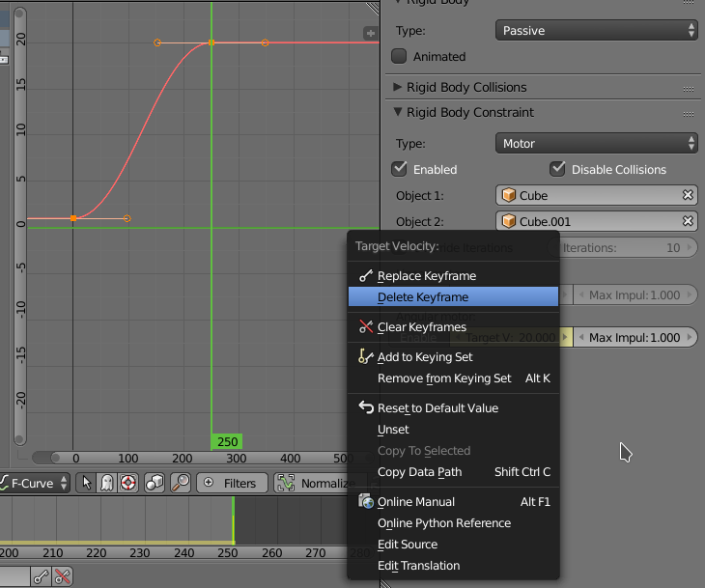Click the Rigid Body Collisions panel grip dots
Image resolution: width=705 pixels, height=588 pixels.
click(689, 89)
